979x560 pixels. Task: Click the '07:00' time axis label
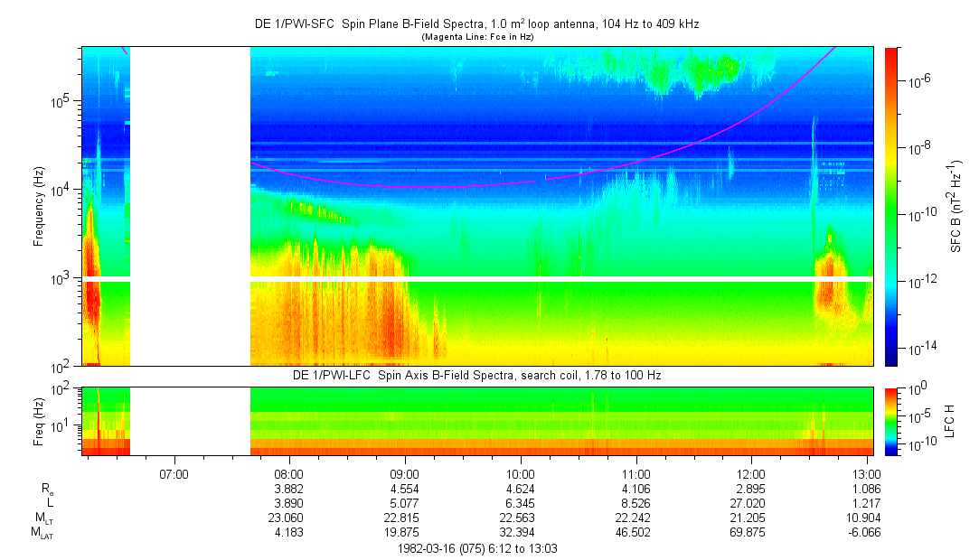point(174,474)
